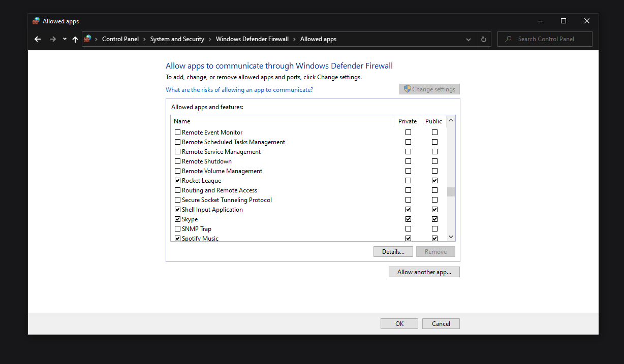Click Allow another app... button
Image resolution: width=624 pixels, height=364 pixels.
pos(424,272)
